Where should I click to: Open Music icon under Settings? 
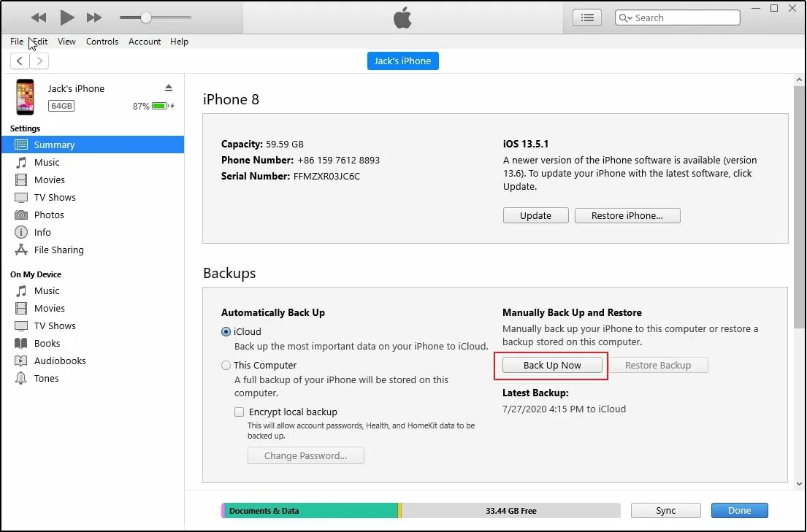click(x=21, y=163)
